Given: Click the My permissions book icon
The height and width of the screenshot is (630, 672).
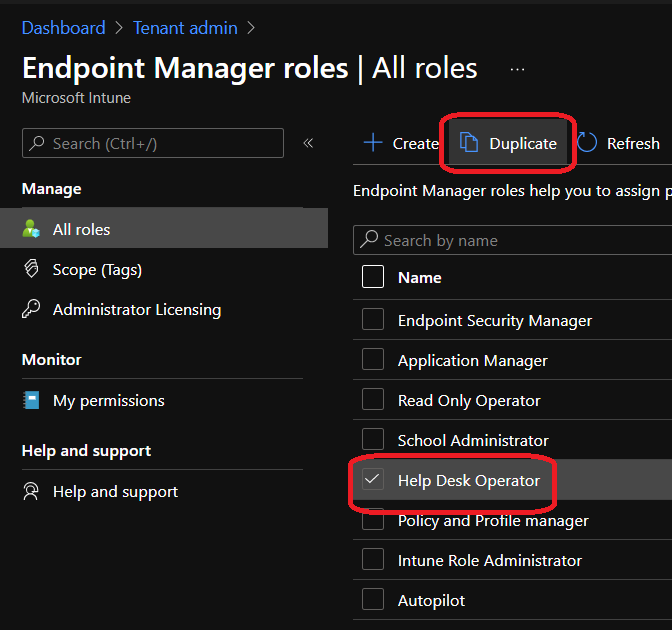Looking at the screenshot, I should click(32, 400).
